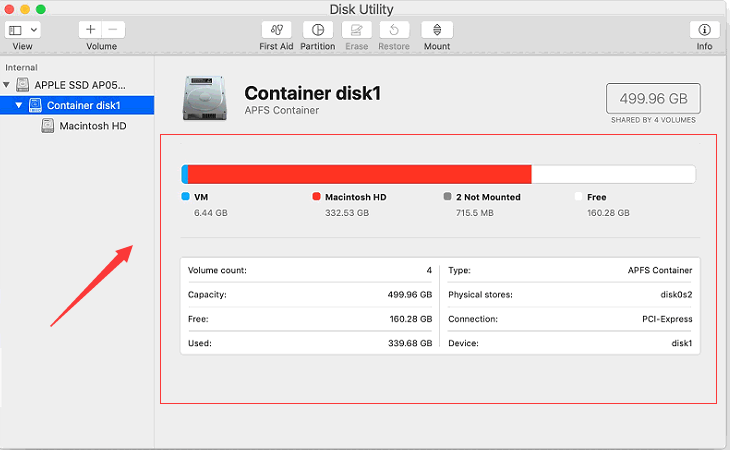Click the Internal sidebar header
Screen dimensions: 730x450
click(x=21, y=67)
